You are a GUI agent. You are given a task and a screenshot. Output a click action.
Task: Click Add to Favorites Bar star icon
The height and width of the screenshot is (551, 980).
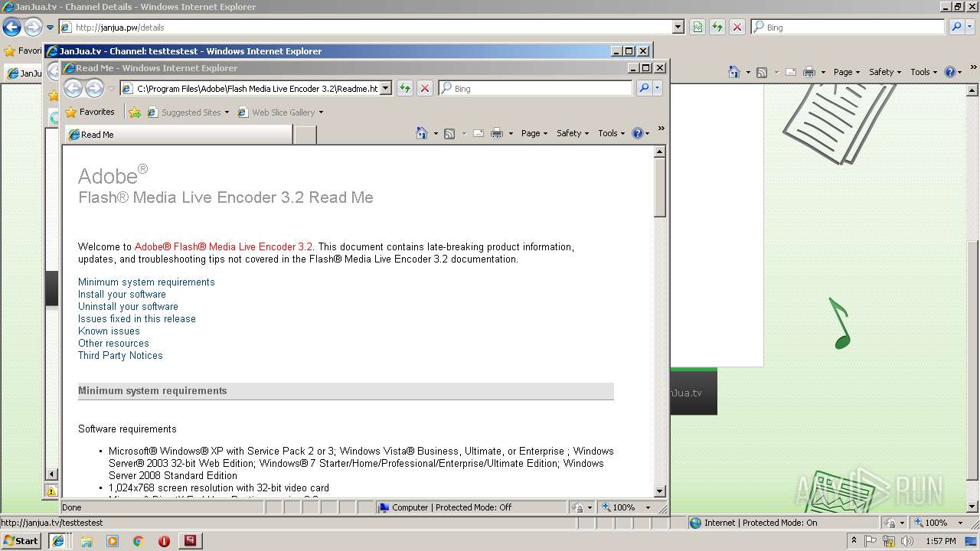[x=135, y=112]
